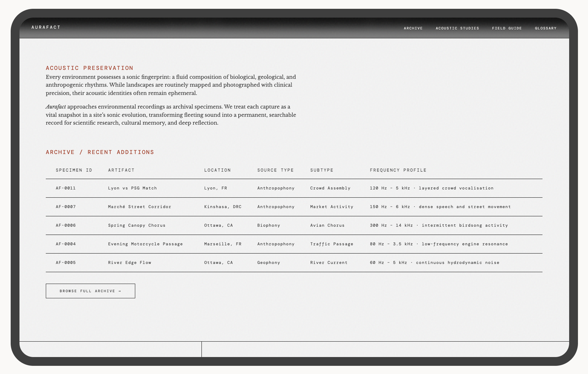Screen dimensions: 588x374
Task: Sort by the SPECIMEN ID column header
Action: click(x=74, y=170)
